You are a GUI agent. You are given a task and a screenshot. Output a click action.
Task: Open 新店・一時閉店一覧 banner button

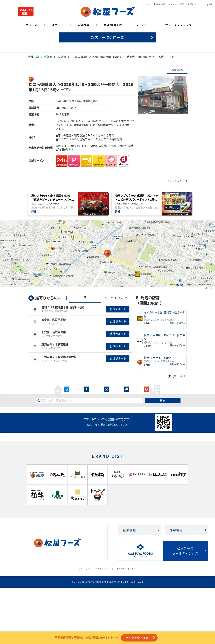click(x=107, y=37)
